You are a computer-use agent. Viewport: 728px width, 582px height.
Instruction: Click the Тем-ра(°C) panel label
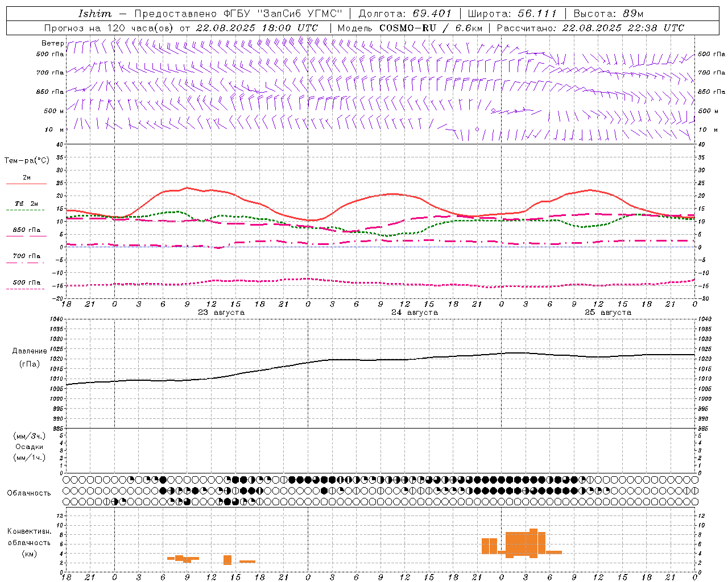tap(27, 161)
